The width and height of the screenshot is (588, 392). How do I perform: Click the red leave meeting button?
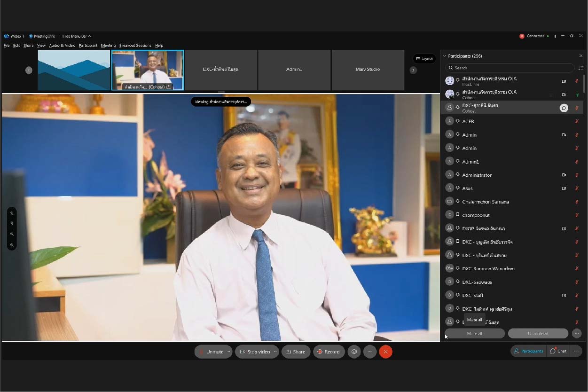[385, 352]
